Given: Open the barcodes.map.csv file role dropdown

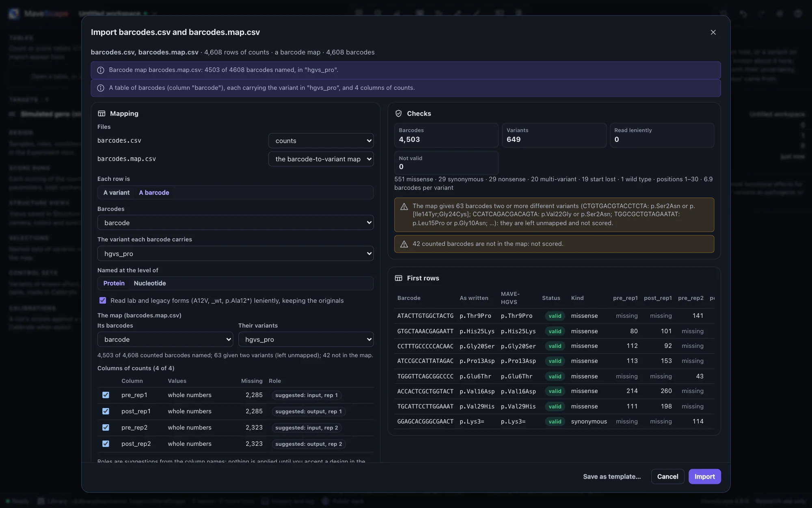Looking at the screenshot, I should point(321,159).
